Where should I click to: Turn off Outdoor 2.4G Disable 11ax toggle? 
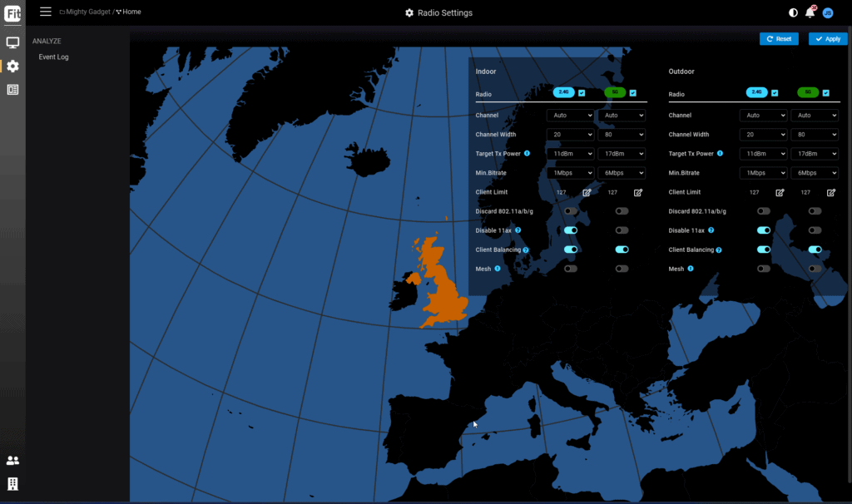click(763, 230)
